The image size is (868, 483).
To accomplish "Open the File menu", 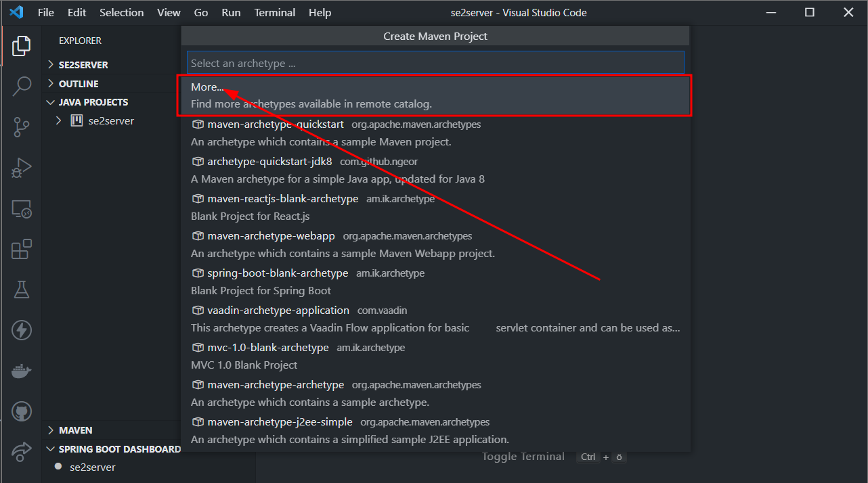I will (46, 12).
